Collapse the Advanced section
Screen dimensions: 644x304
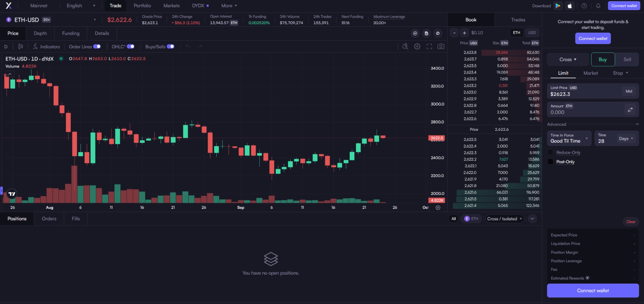tap(637, 124)
